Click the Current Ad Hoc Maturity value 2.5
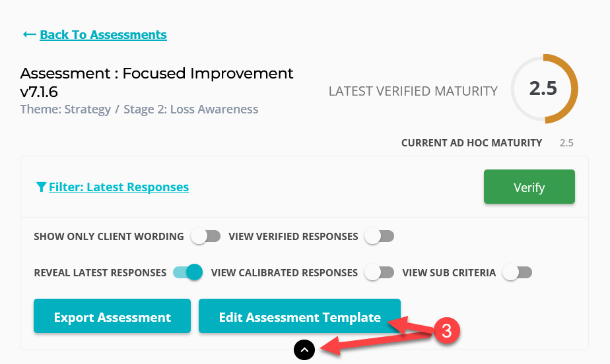Image resolution: width=610 pixels, height=364 pixels. coord(566,143)
